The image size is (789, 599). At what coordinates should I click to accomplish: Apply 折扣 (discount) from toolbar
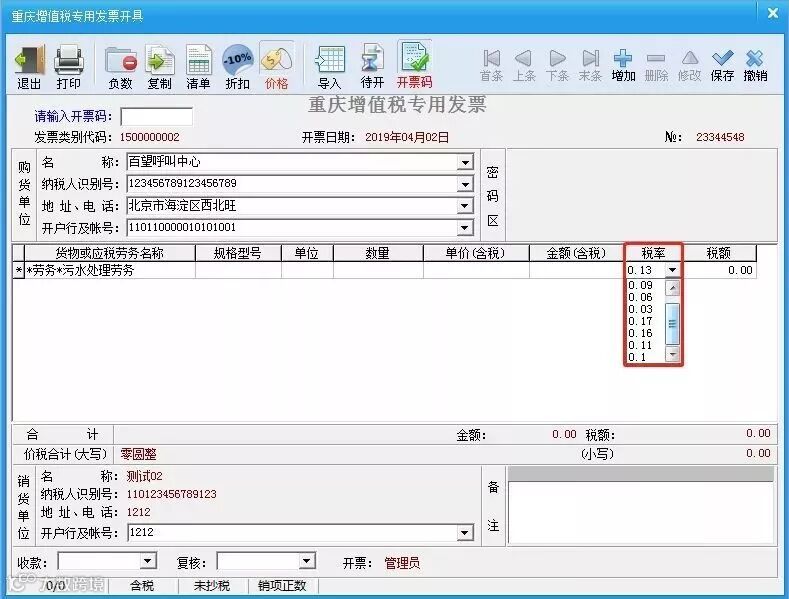(238, 67)
